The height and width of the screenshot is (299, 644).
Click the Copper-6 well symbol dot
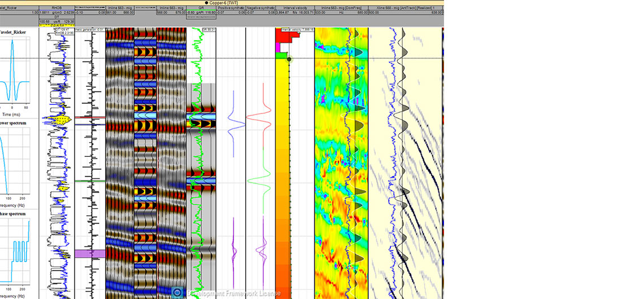coord(207,3)
